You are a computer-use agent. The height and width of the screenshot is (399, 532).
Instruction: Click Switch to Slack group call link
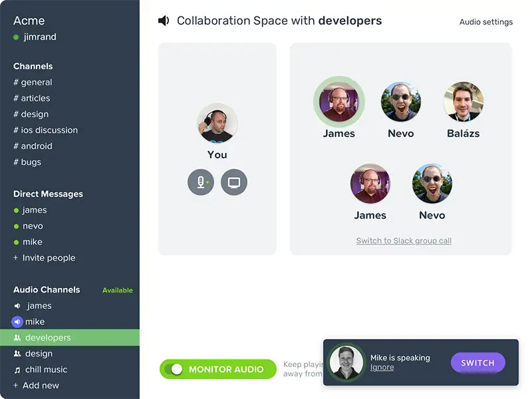(x=404, y=241)
